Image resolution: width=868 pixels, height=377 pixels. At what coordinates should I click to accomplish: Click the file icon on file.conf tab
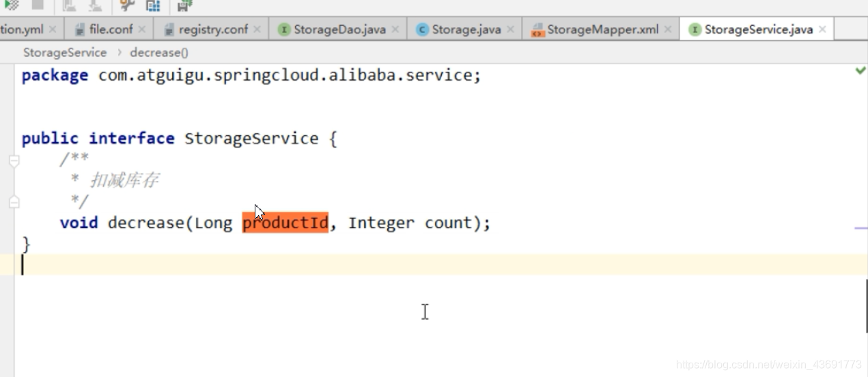click(79, 29)
